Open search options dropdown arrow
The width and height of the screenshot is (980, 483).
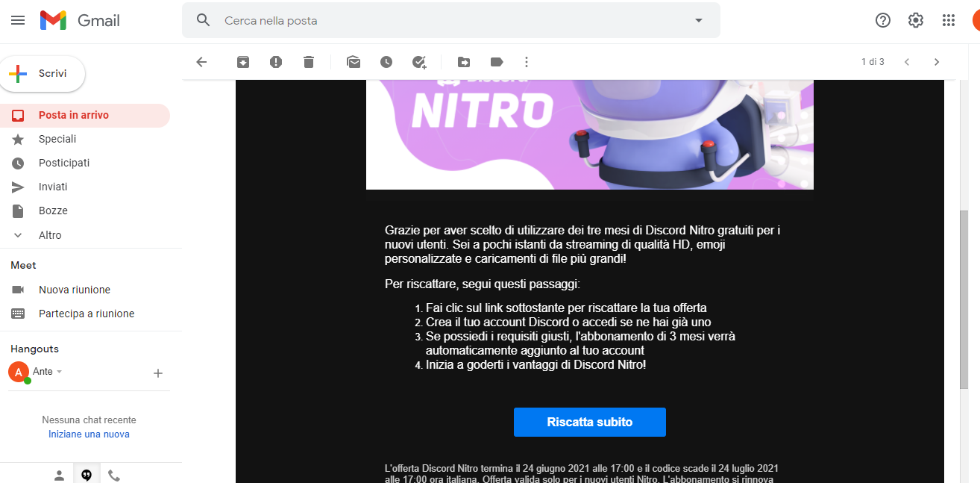coord(699,20)
